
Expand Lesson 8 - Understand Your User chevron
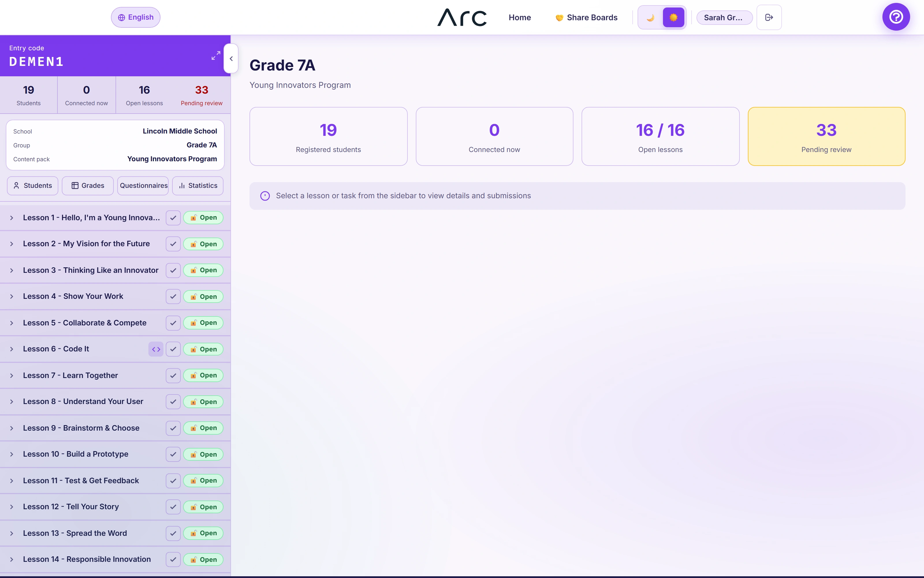(x=12, y=402)
